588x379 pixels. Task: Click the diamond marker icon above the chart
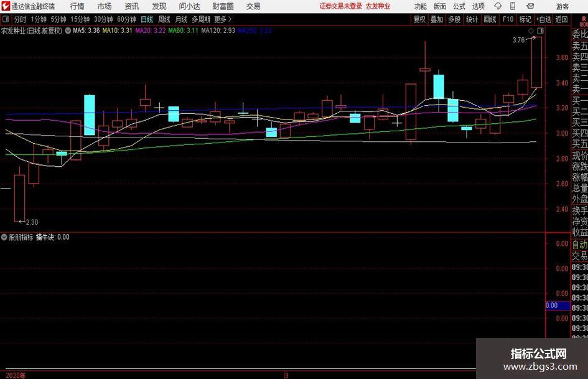tap(531, 30)
